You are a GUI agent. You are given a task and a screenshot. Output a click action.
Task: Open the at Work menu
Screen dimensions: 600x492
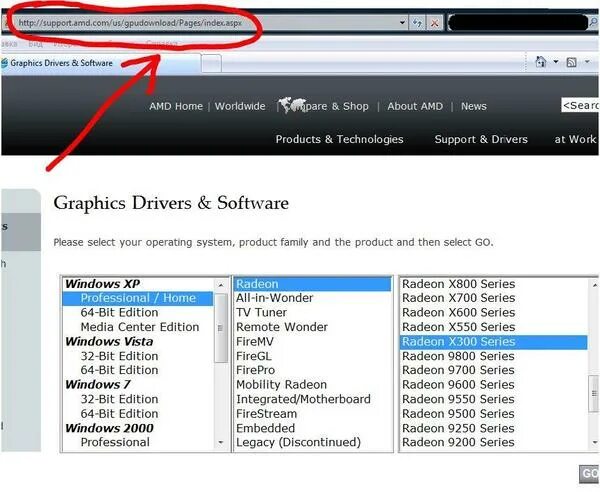576,139
